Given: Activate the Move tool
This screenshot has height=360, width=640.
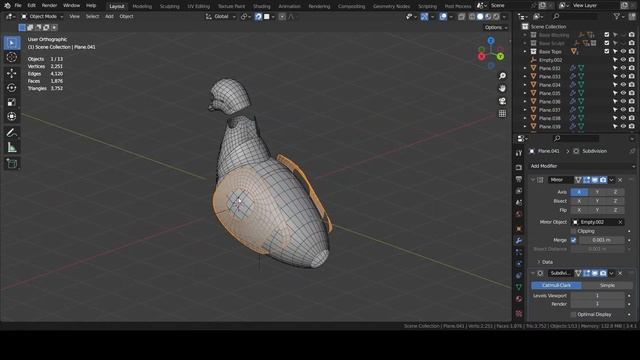Looking at the screenshot, I should coord(12,73).
